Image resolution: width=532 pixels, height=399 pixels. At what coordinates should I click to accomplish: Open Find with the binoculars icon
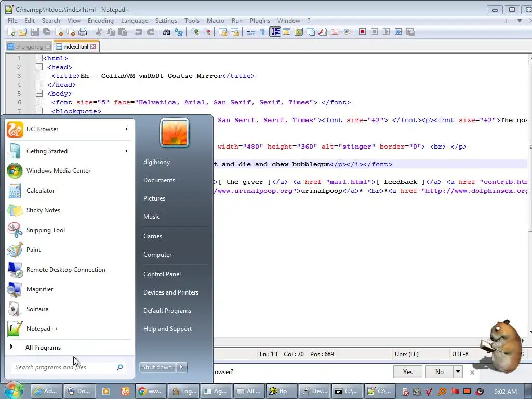[x=166, y=32]
